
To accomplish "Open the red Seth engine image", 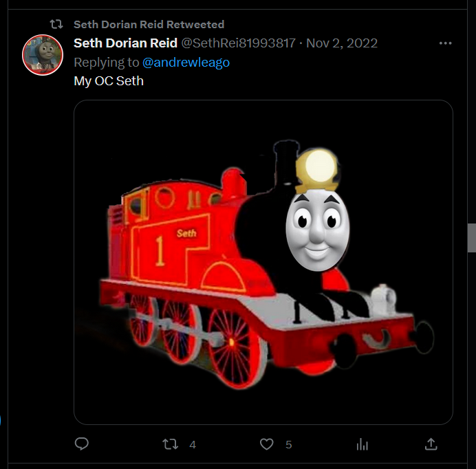I will tap(263, 262).
